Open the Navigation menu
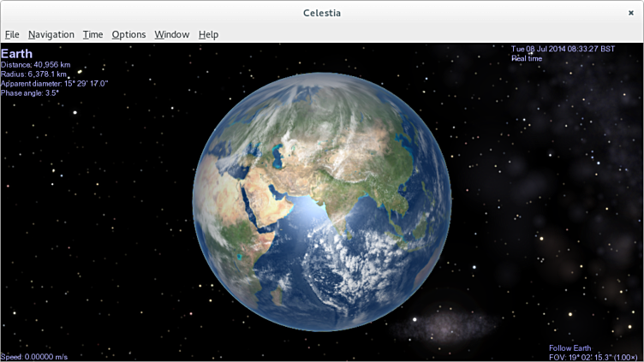Screen dimensions: 644x362 pyautogui.click(x=51, y=34)
